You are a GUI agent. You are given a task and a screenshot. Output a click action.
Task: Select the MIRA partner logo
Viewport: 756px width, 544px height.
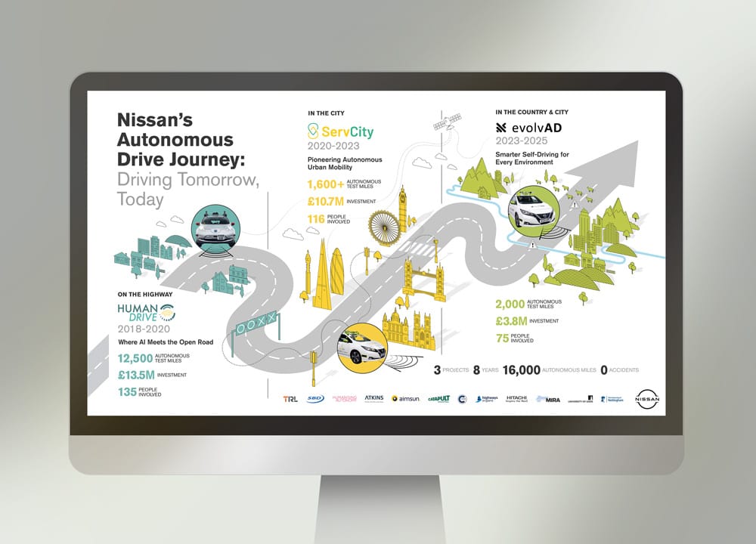[x=549, y=398]
